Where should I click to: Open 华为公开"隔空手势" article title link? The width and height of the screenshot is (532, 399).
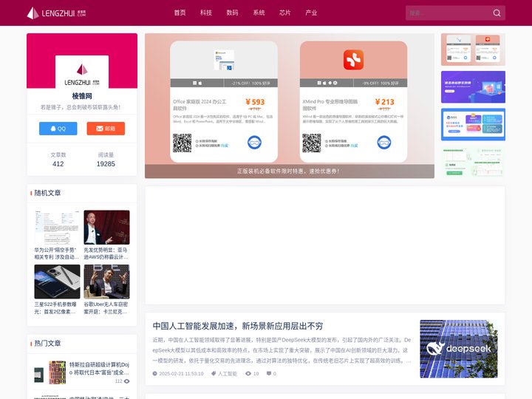(56, 253)
